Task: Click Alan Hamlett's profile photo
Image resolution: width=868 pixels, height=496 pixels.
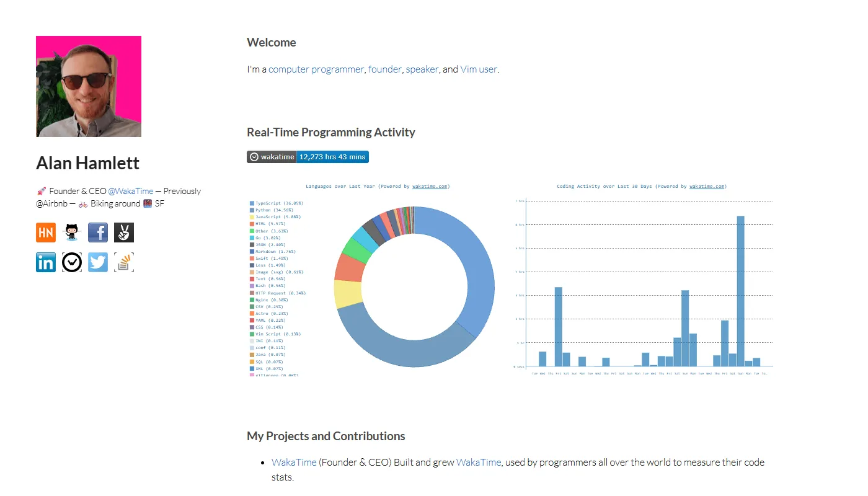Action: tap(89, 86)
